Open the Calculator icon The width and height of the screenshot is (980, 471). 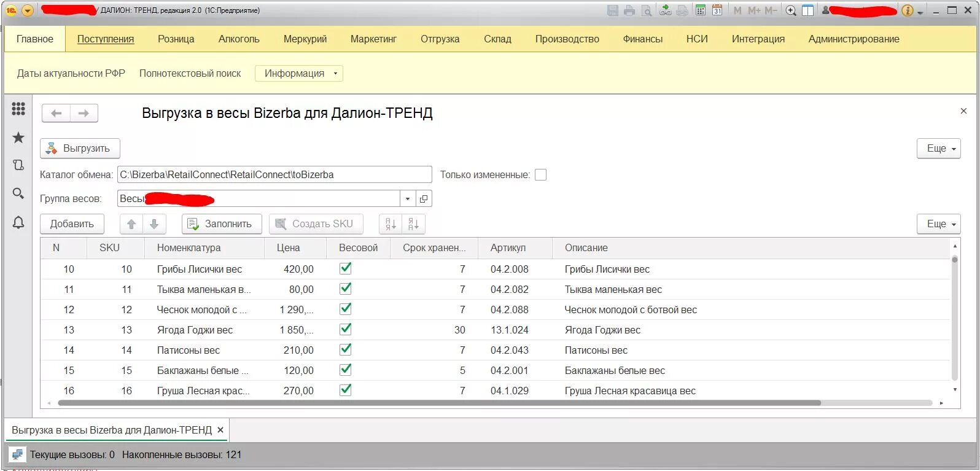pyautogui.click(x=701, y=10)
